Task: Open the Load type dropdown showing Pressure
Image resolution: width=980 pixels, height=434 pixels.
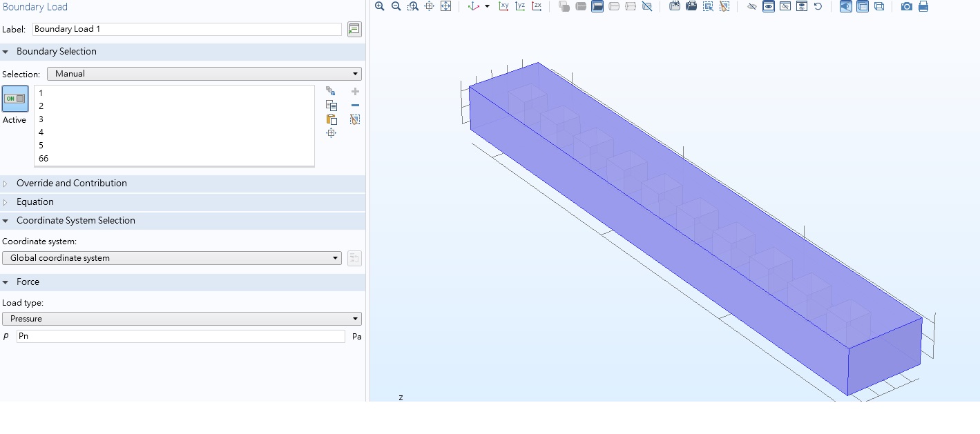Action: pyautogui.click(x=182, y=319)
